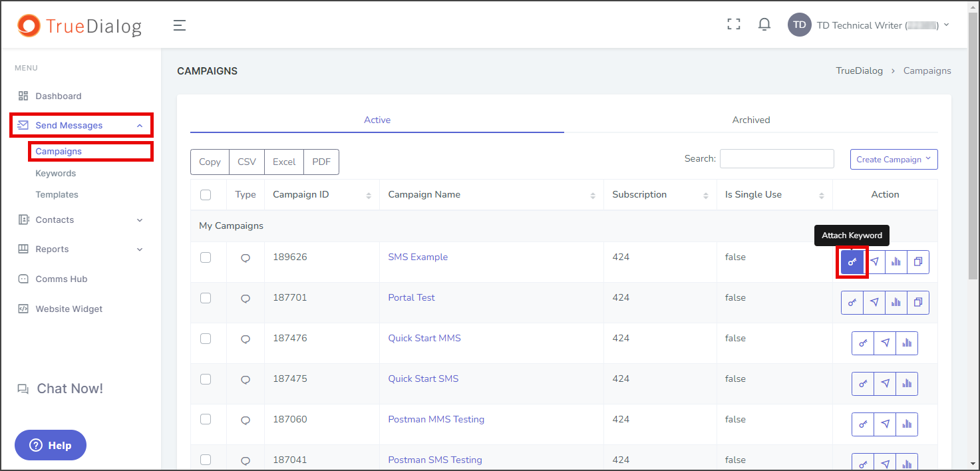Sort the table by Is Single Use
The height and width of the screenshot is (471, 980).
(774, 195)
